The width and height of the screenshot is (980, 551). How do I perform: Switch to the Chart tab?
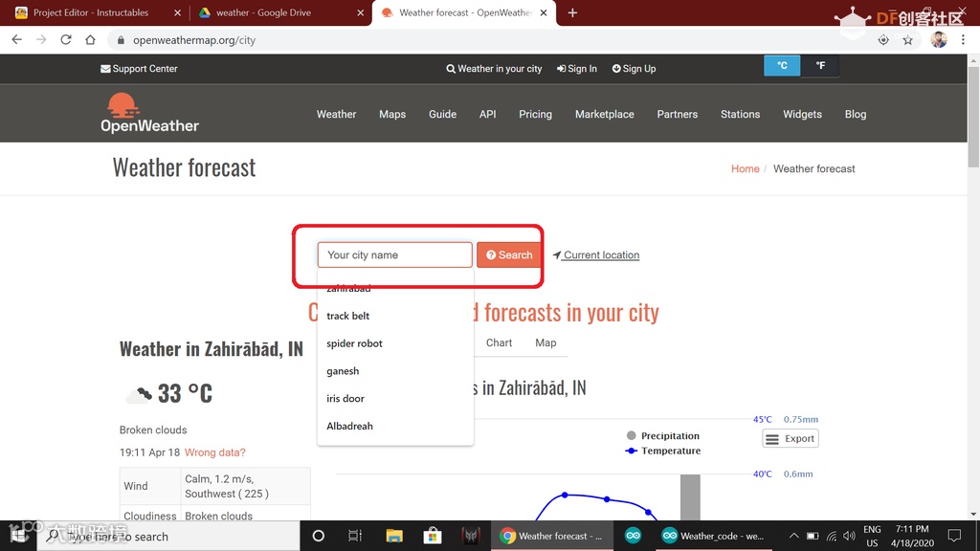[x=499, y=342]
